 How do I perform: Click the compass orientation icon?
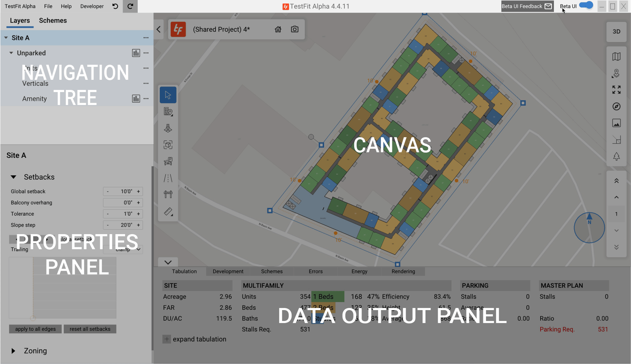pos(616,107)
